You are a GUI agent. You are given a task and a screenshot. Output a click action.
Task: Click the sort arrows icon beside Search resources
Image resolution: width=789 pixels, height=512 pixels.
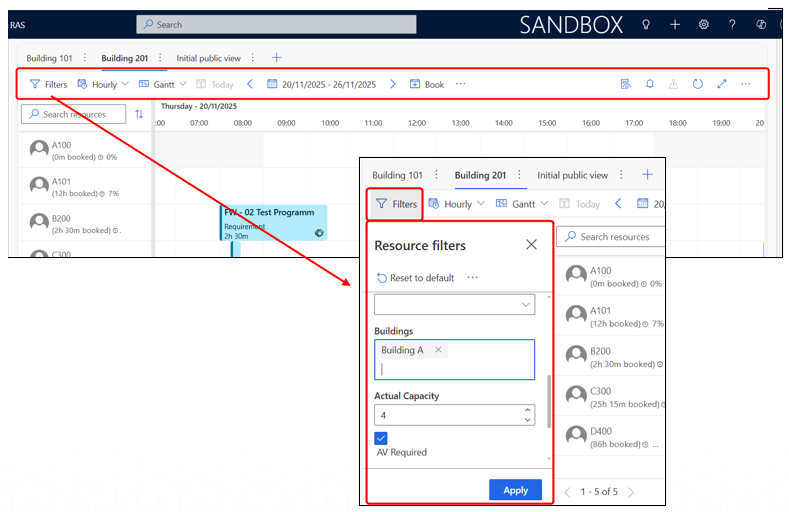coord(139,114)
